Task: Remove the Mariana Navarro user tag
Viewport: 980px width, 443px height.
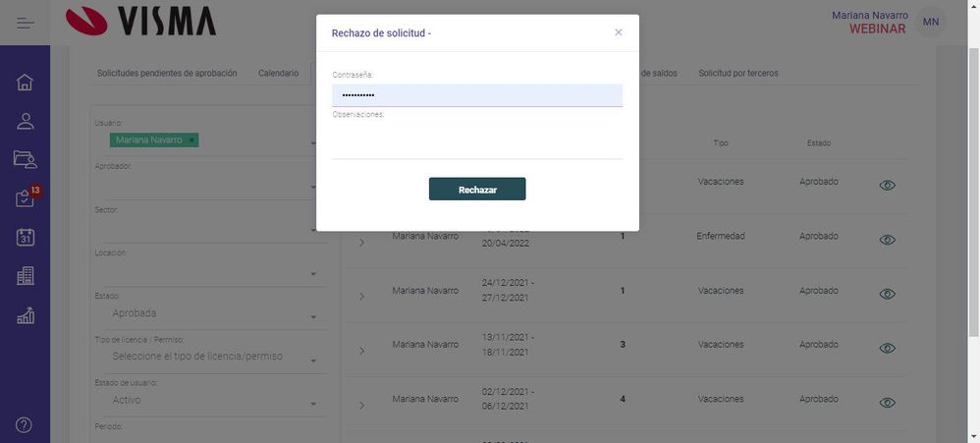Action: tap(191, 139)
